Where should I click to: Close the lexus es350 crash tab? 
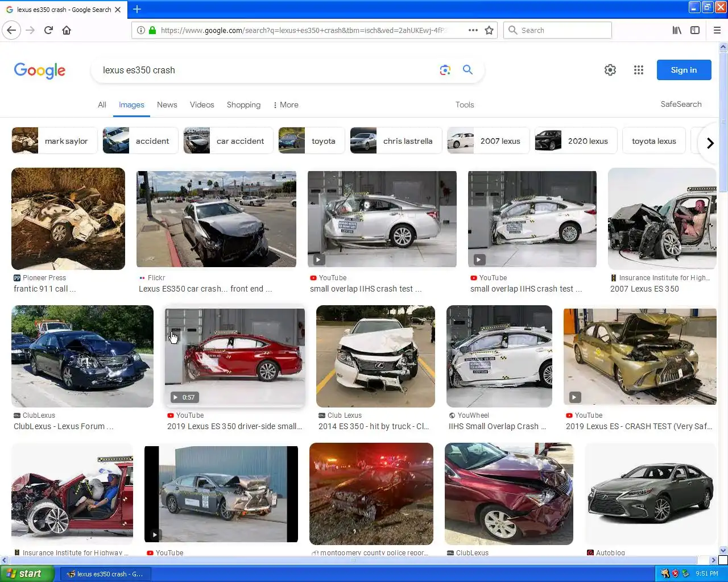118,10
